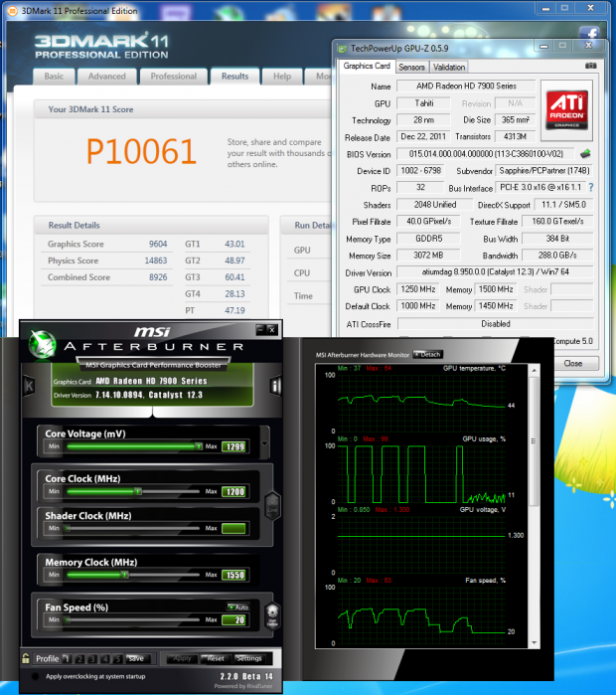Click the Kombustor K icon in Afterburner
The width and height of the screenshot is (616, 695).
coord(29,386)
